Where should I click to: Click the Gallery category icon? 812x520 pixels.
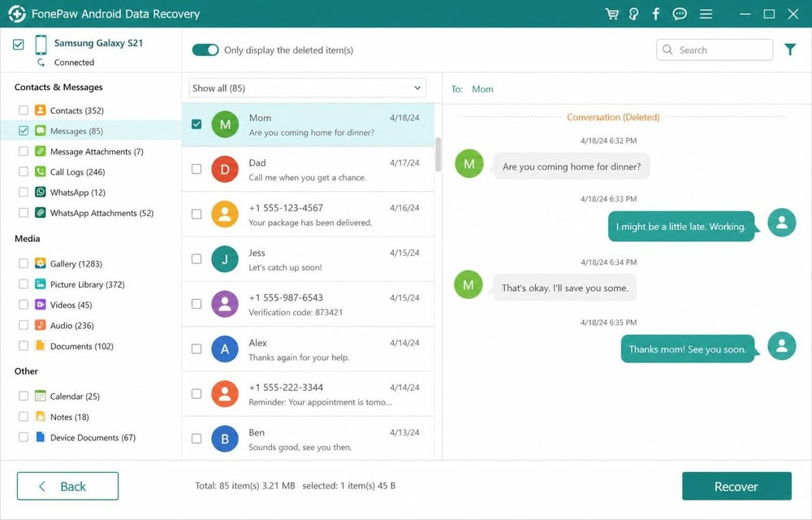pyautogui.click(x=41, y=263)
